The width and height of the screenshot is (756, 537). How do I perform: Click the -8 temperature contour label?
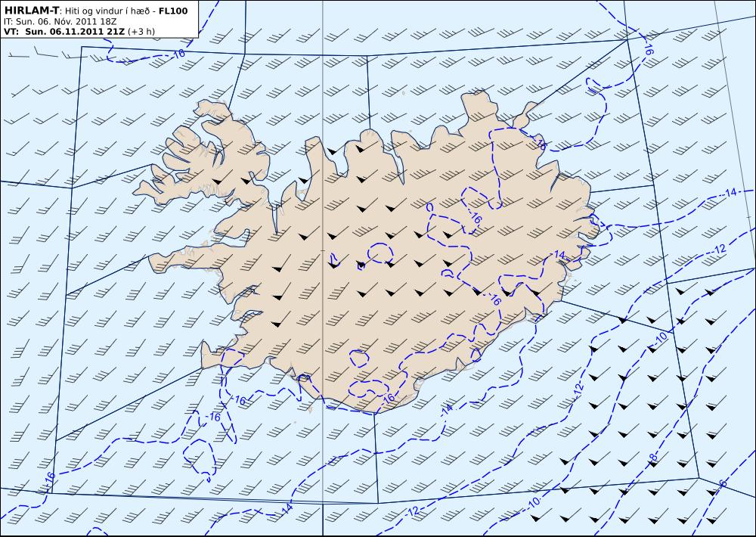click(653, 457)
